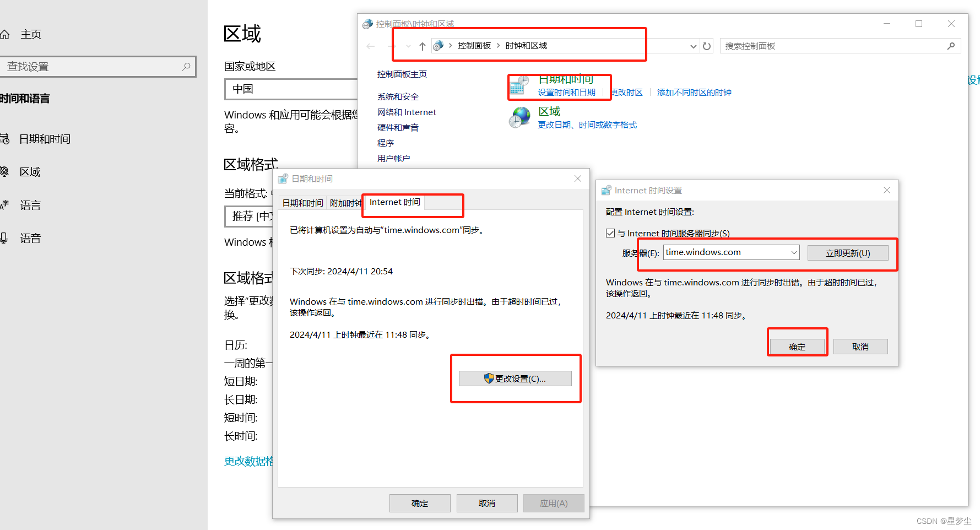Click Change the time zone link
This screenshot has width=980, height=530.
coord(627,93)
